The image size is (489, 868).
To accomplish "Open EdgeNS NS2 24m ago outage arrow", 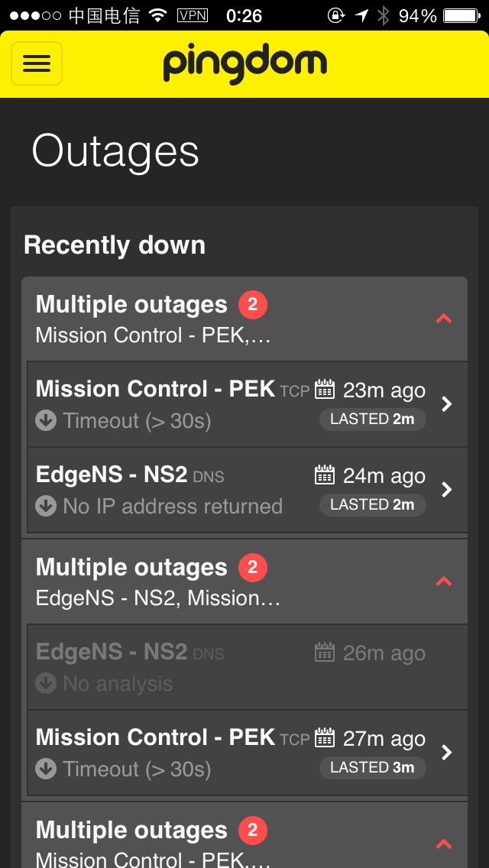I will click(x=448, y=490).
